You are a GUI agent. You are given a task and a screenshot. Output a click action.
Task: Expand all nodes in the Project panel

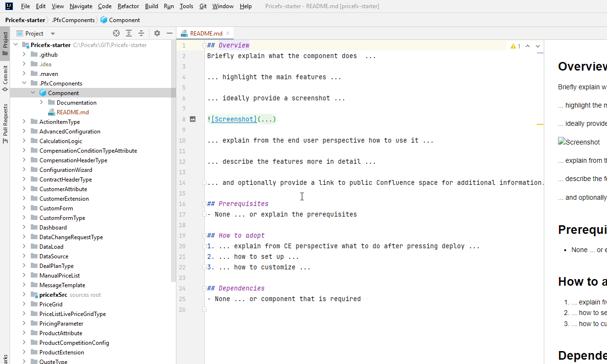pyautogui.click(x=128, y=33)
